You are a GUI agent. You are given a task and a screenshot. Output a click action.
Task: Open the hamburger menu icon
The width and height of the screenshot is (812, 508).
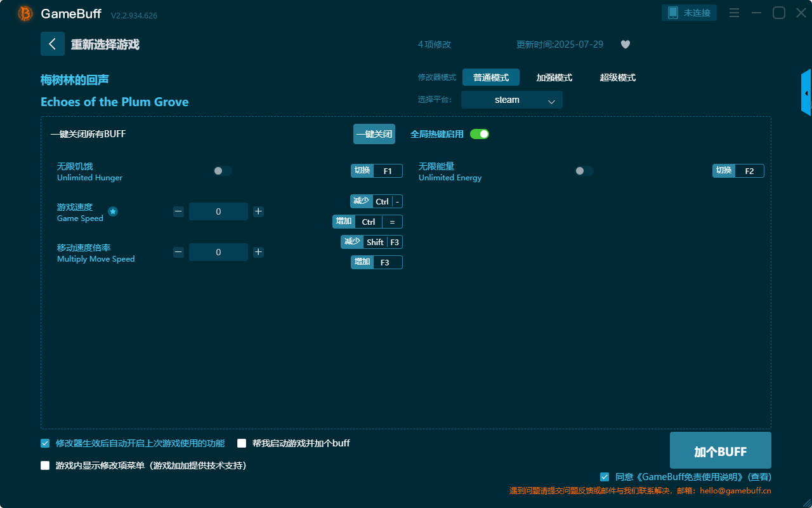(735, 13)
